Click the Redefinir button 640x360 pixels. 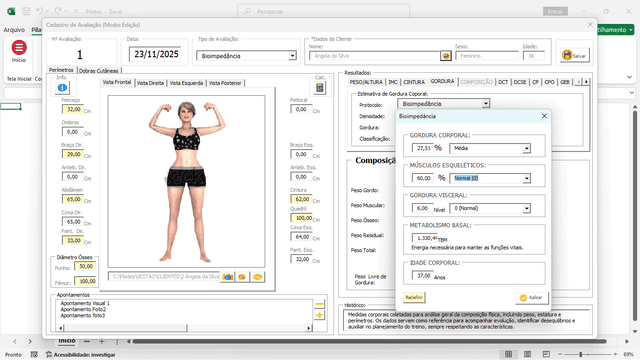(x=414, y=298)
